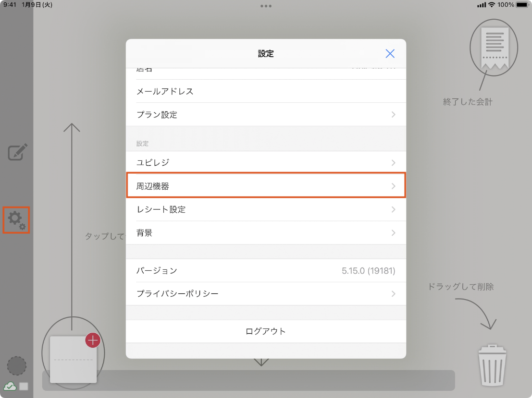This screenshot has width=532, height=398.
Task: Open the ユビレジ settings row
Action: pyautogui.click(x=266, y=162)
